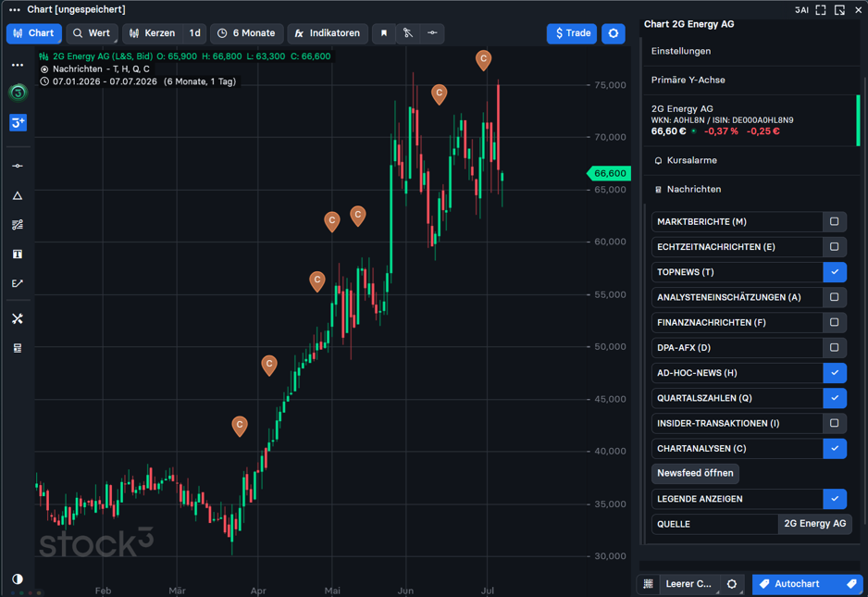Select the Fibonacci lines drawing tool
This screenshot has width=868, height=597.
coord(18,225)
